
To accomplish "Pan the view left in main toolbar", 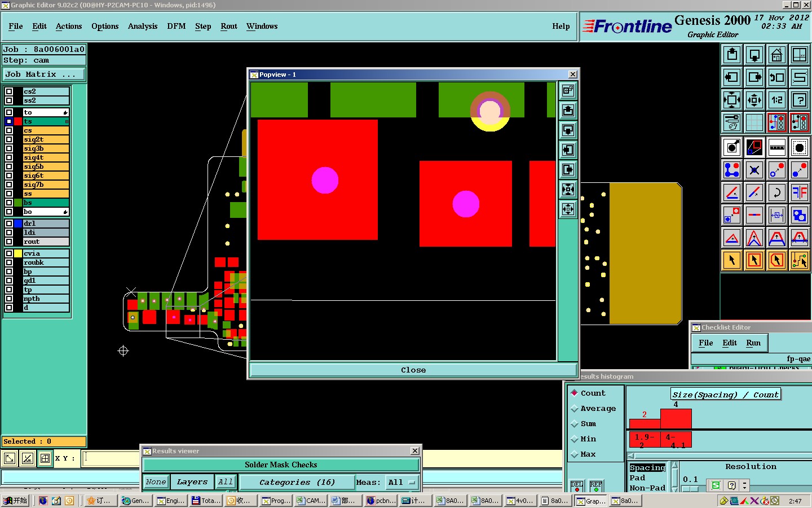I will pyautogui.click(x=732, y=77).
